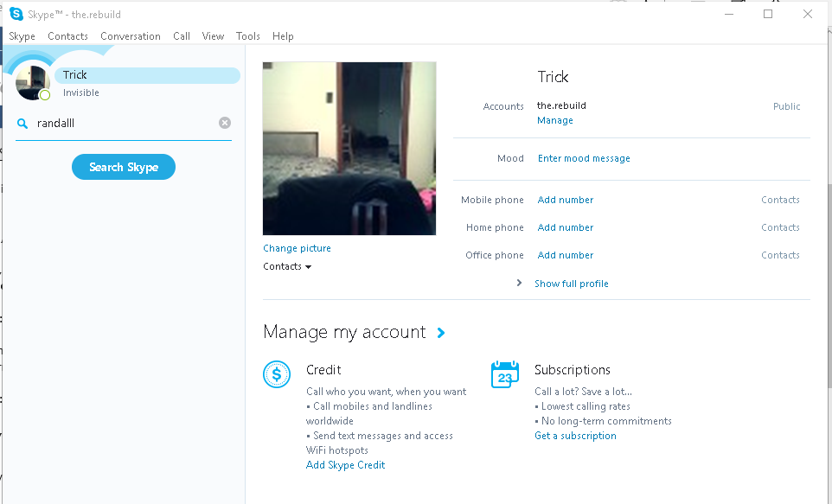Click the Search Skype button

pos(124,167)
